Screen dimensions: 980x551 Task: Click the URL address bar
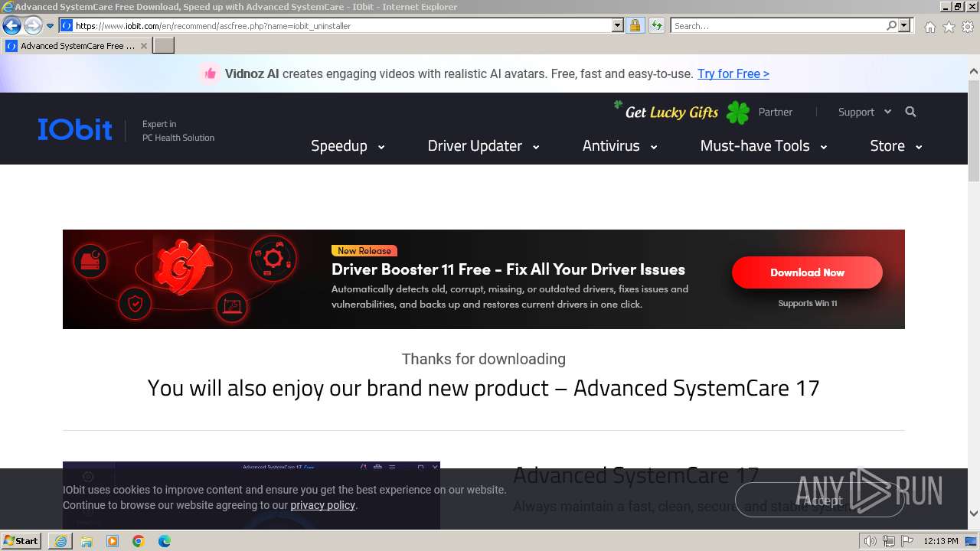point(341,25)
